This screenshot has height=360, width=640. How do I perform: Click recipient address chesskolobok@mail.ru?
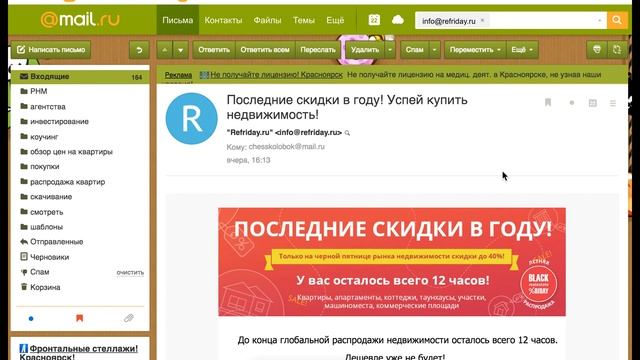coord(287,147)
